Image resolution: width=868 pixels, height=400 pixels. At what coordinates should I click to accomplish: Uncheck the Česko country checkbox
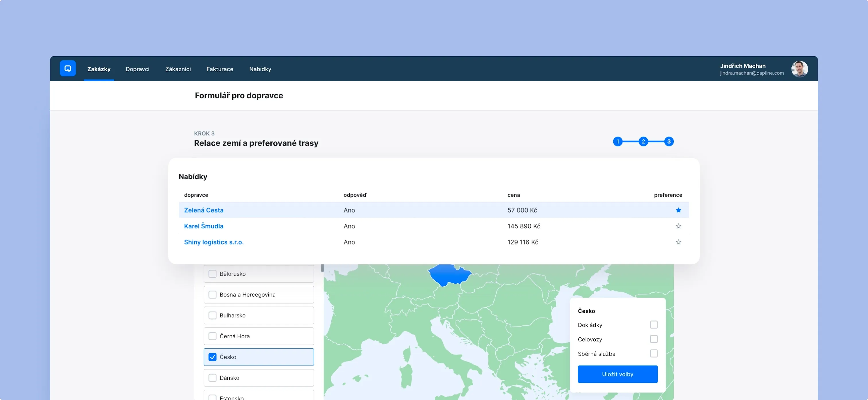[212, 357]
